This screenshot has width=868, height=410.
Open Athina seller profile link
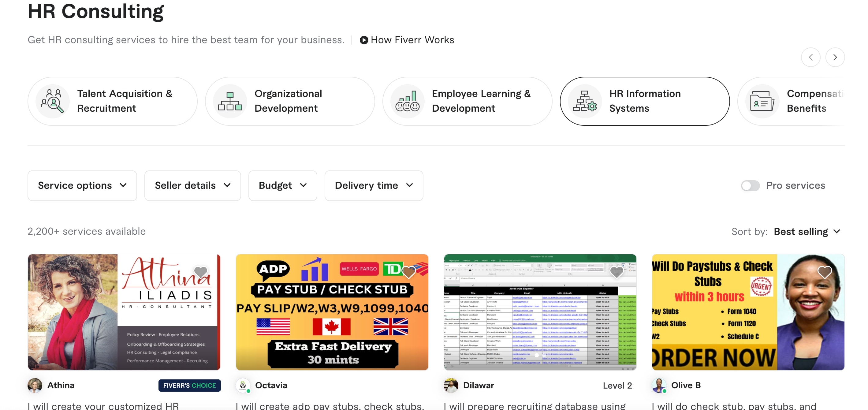tap(61, 385)
